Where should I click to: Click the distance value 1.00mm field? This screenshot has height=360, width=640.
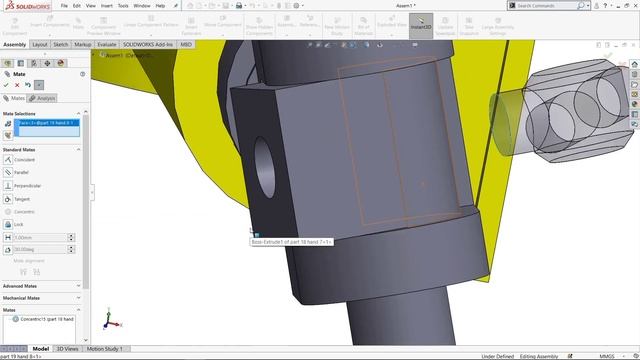coord(40,237)
